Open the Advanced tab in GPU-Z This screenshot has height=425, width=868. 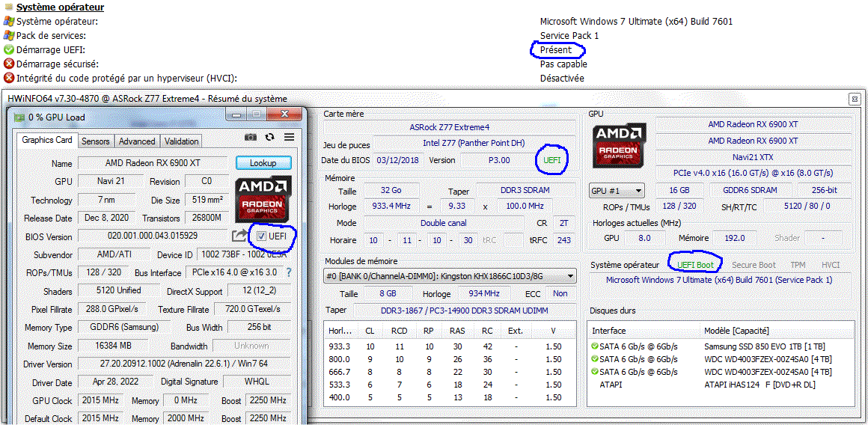pyautogui.click(x=137, y=141)
